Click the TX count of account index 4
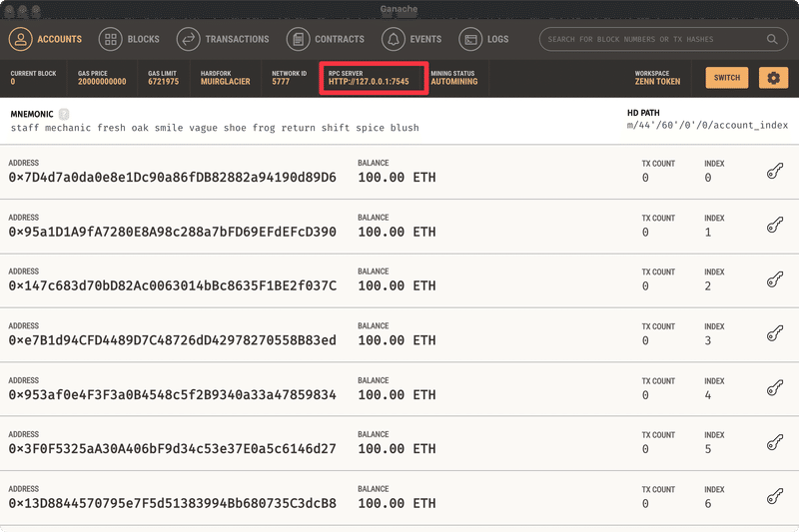The height and width of the screenshot is (532, 799). click(645, 395)
